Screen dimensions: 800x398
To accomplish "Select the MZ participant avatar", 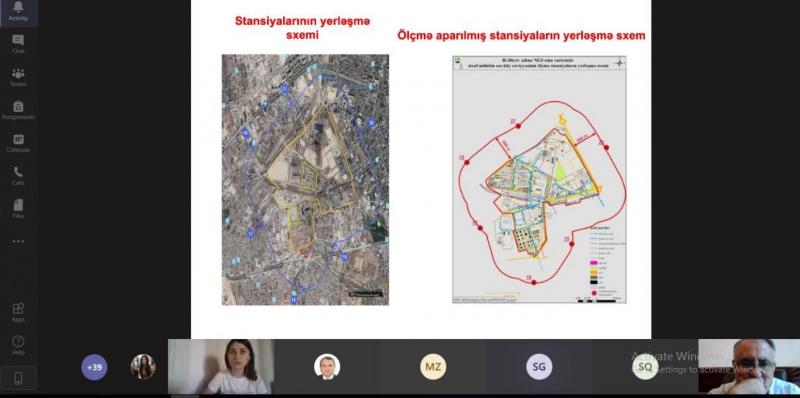I will pyautogui.click(x=433, y=367).
